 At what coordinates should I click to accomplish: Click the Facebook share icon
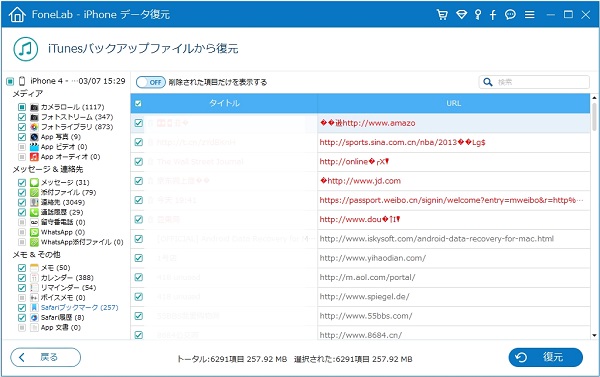(x=493, y=15)
